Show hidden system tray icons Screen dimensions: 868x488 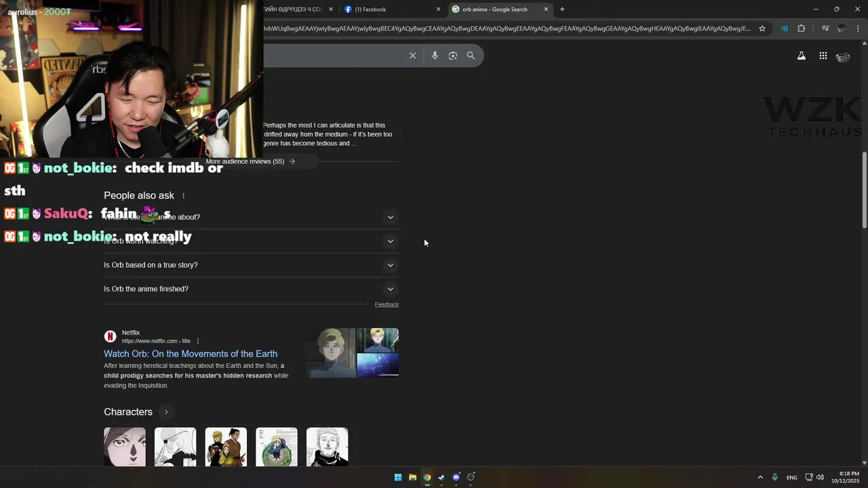click(x=760, y=477)
